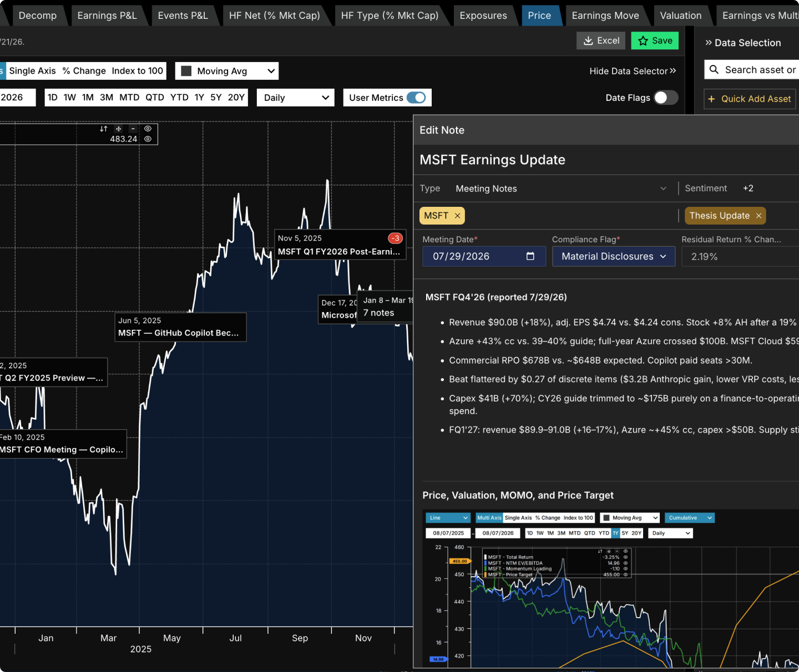The width and height of the screenshot is (799, 672).
Task: Open the Earnings Move tab
Action: pos(605,16)
